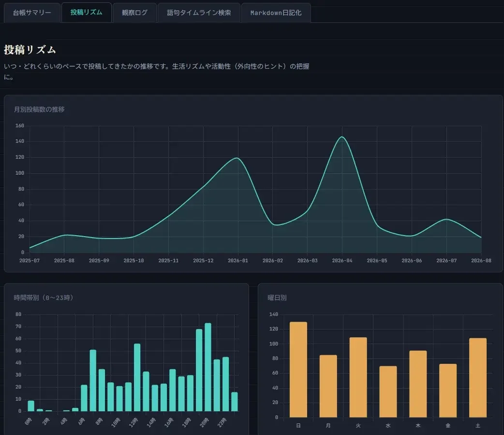Click the 2025-08 point on the monthly line

pos(64,235)
